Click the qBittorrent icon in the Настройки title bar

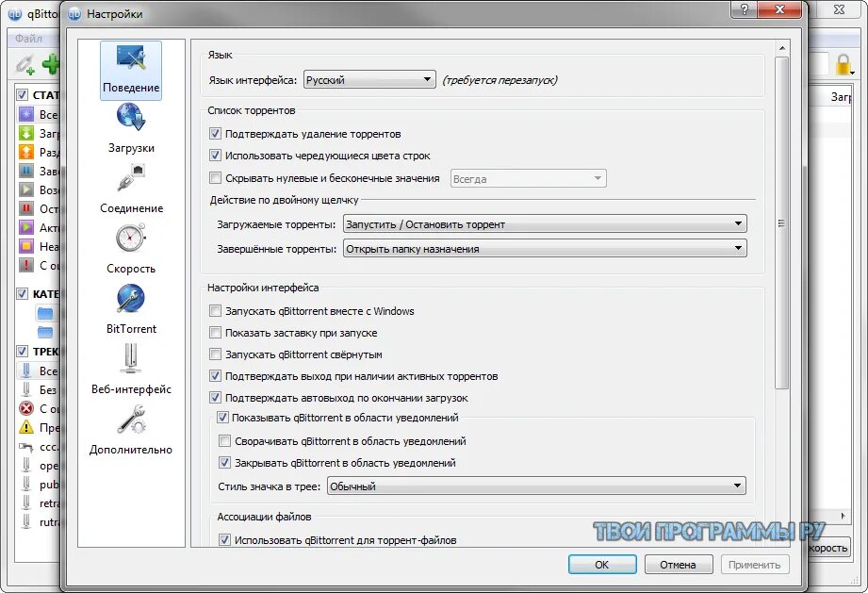74,14
